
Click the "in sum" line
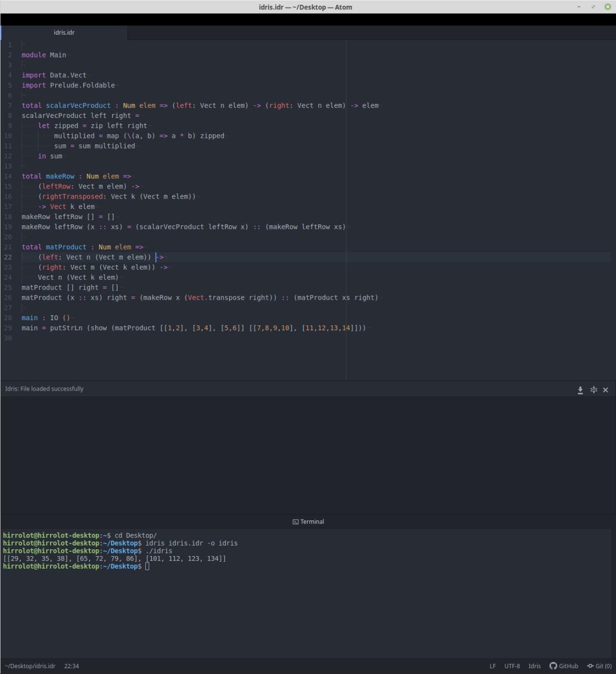50,156
